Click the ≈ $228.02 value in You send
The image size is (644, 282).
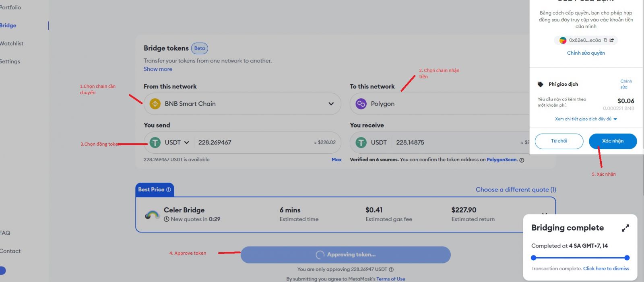coord(324,142)
